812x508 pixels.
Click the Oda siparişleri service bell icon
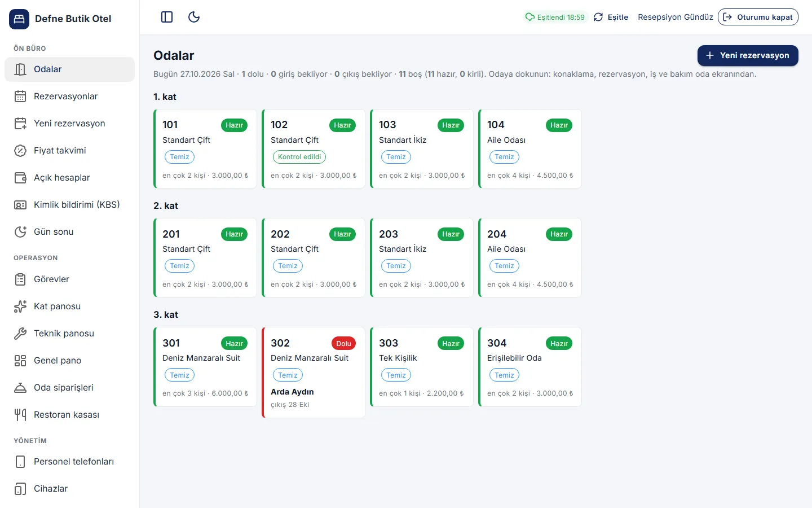click(x=20, y=388)
